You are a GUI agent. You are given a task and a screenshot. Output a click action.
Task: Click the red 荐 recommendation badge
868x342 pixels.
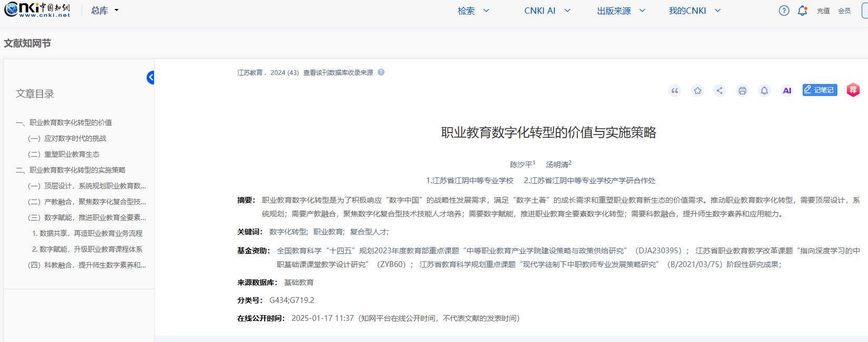pyautogui.click(x=853, y=90)
